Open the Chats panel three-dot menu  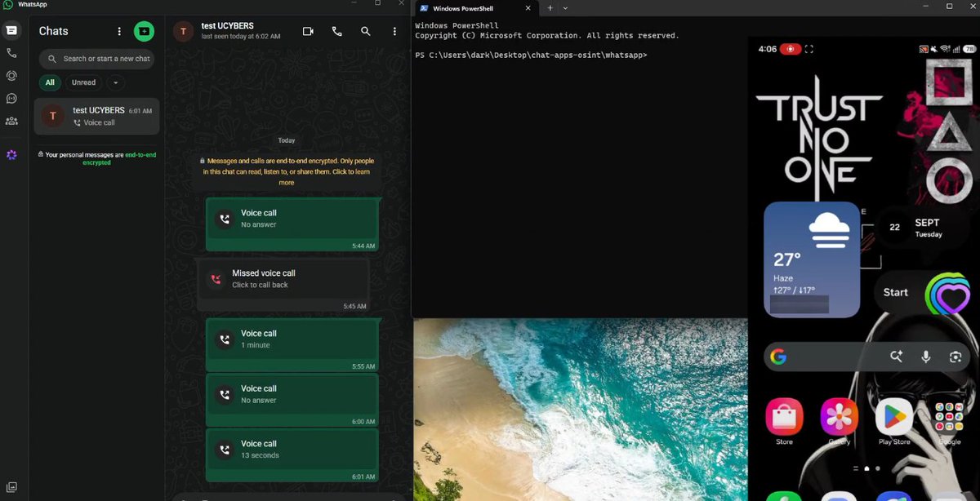click(x=119, y=31)
